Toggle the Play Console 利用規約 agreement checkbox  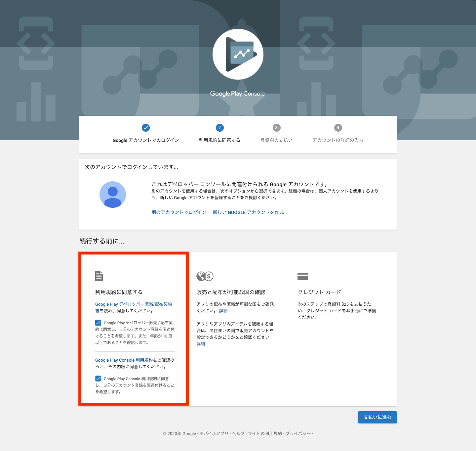point(98,379)
